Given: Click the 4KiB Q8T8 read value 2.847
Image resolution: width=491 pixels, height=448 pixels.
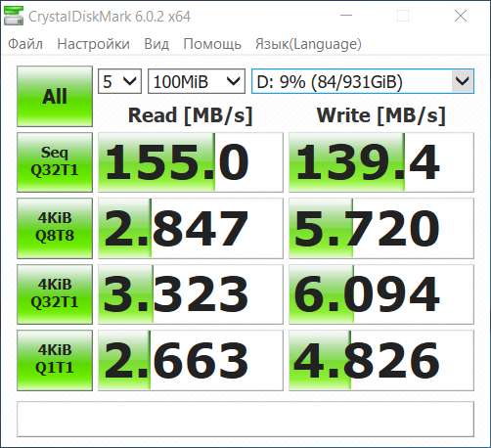Looking at the screenshot, I should tap(191, 228).
